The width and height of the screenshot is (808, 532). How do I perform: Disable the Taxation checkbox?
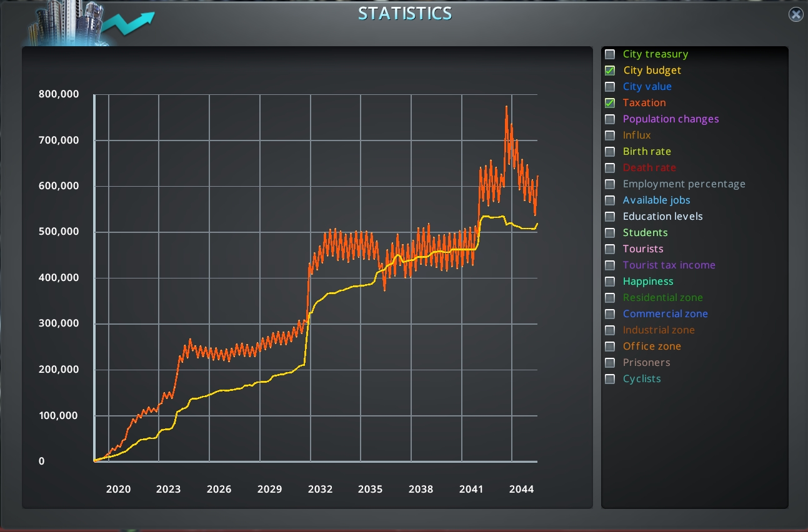click(610, 103)
